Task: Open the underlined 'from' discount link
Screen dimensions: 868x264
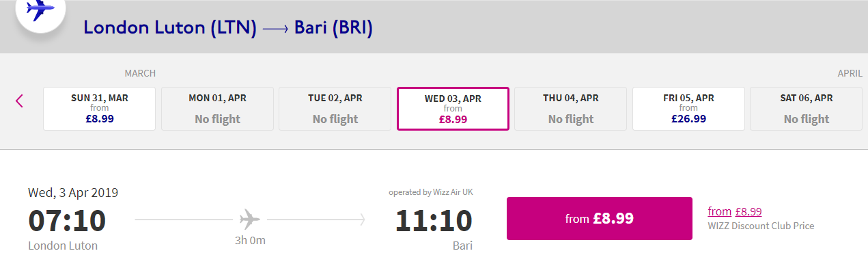Action: coord(720,211)
